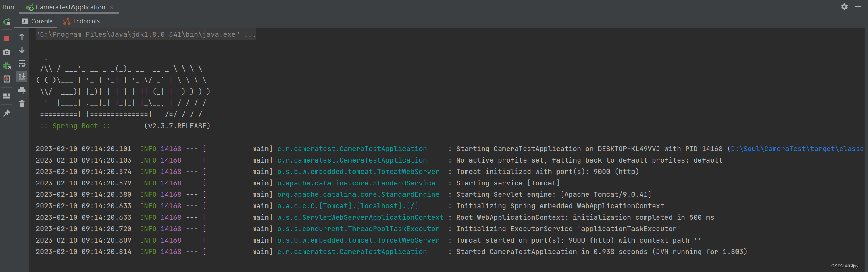Click the green bug icon in left strip

(x=7, y=65)
